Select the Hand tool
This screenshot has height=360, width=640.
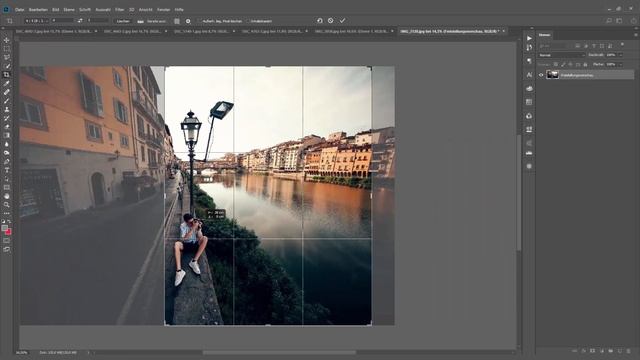pyautogui.click(x=7, y=196)
